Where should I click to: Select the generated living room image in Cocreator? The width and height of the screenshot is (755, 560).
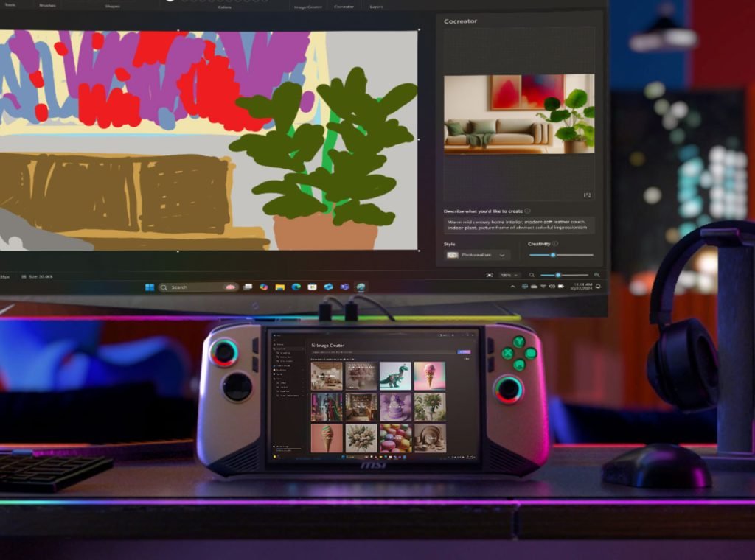point(519,113)
